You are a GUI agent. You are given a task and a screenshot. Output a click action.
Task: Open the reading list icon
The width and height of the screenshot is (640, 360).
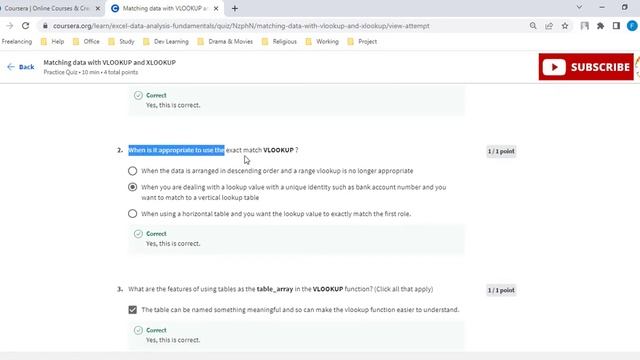tap(584, 26)
